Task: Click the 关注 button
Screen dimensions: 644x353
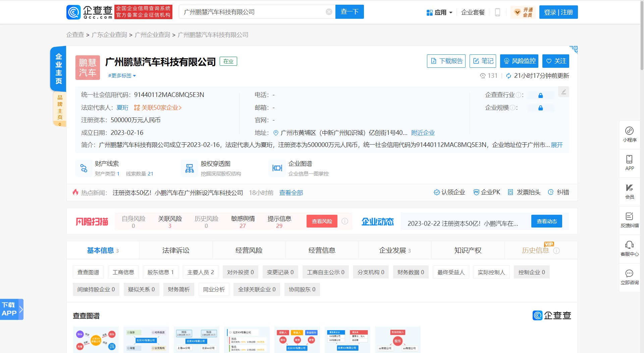Action: tap(556, 61)
